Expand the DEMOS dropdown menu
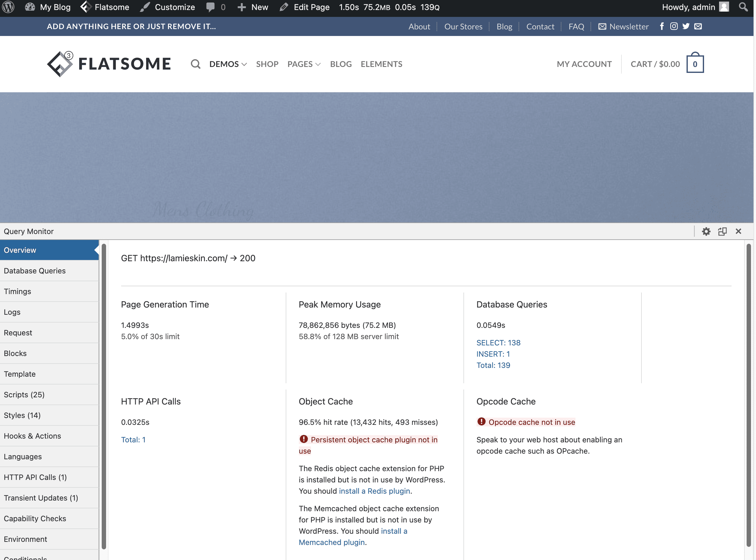The height and width of the screenshot is (560, 756). pos(228,64)
